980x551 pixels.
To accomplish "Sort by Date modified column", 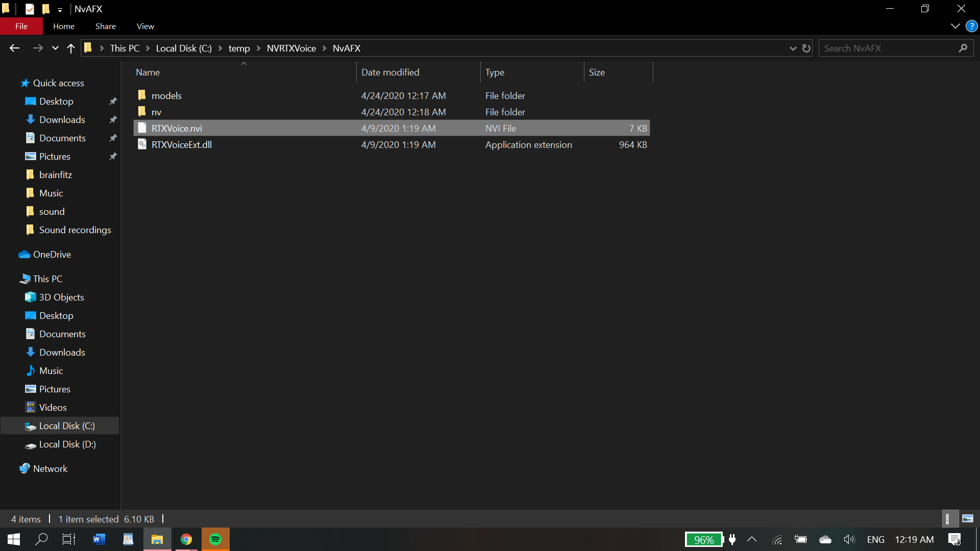I will pyautogui.click(x=418, y=72).
